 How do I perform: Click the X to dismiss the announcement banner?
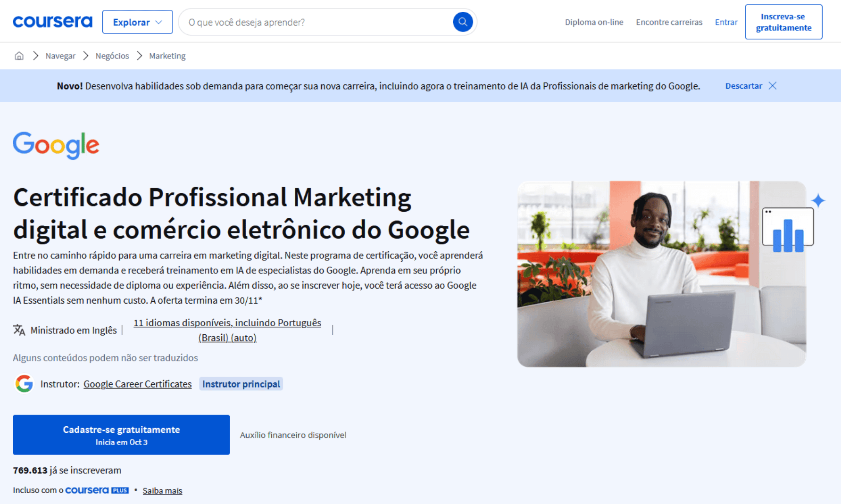pos(773,85)
